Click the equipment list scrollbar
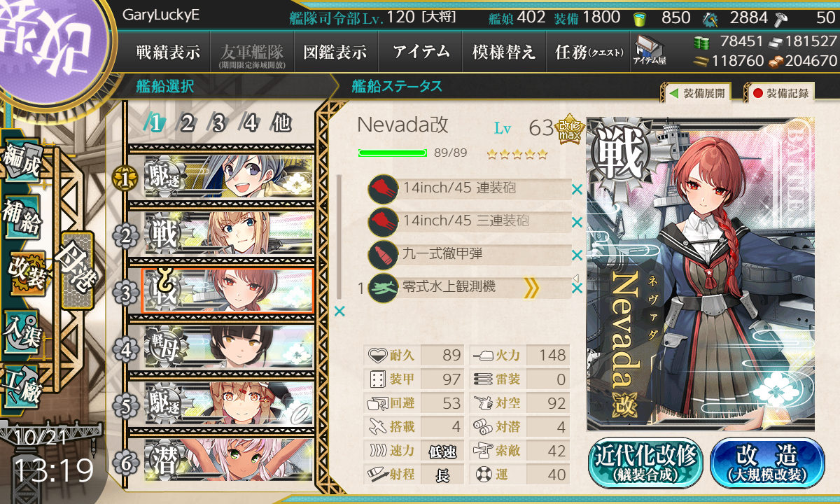 (x=340, y=238)
